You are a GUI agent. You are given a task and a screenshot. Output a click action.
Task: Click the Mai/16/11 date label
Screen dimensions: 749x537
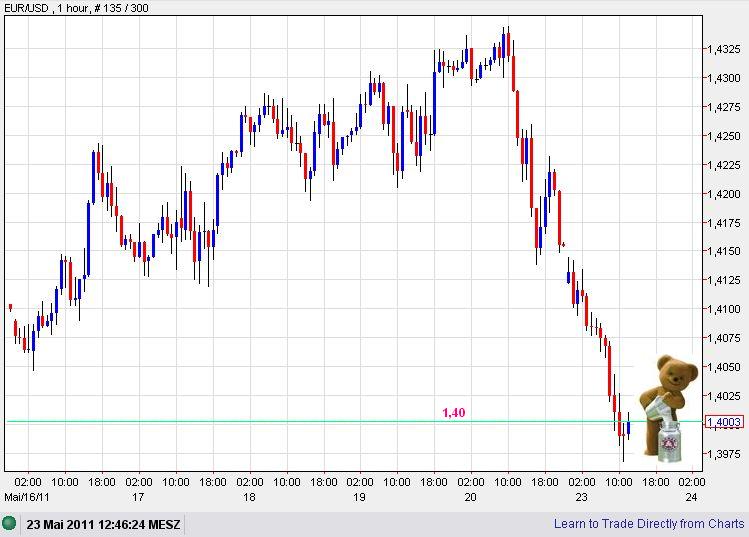[x=27, y=497]
